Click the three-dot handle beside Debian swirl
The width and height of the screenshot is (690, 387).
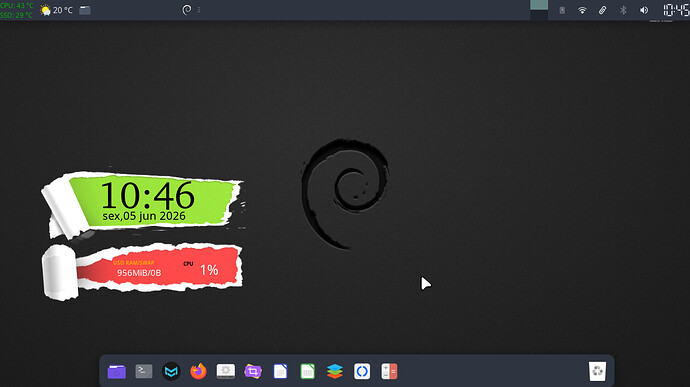pyautogui.click(x=199, y=10)
